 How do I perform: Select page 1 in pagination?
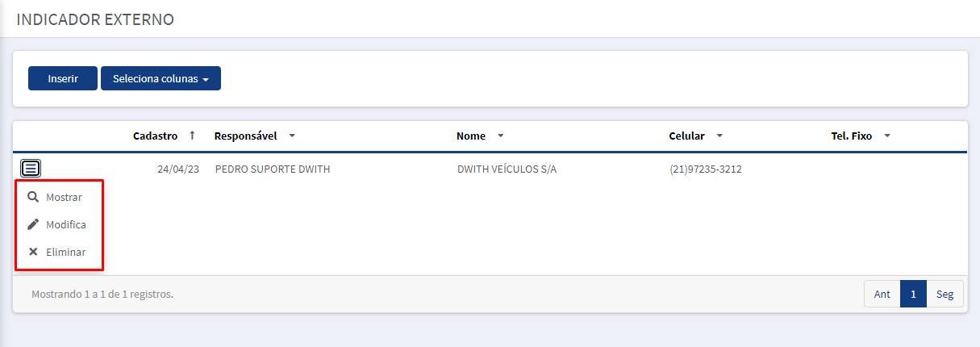tap(913, 295)
